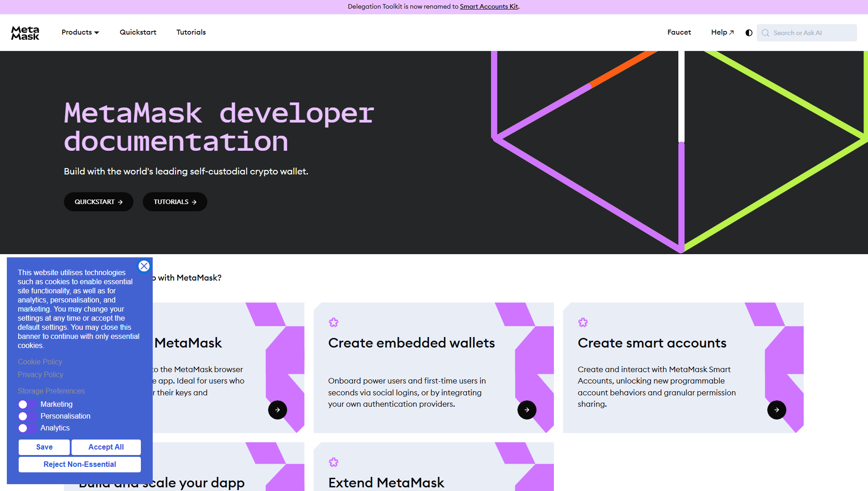868x491 pixels.
Task: Open the Extend MetaMask card title
Action: 386,482
